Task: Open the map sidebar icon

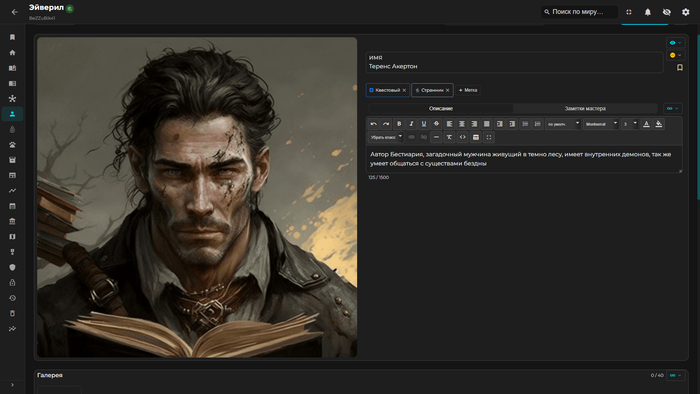Action: point(12,237)
